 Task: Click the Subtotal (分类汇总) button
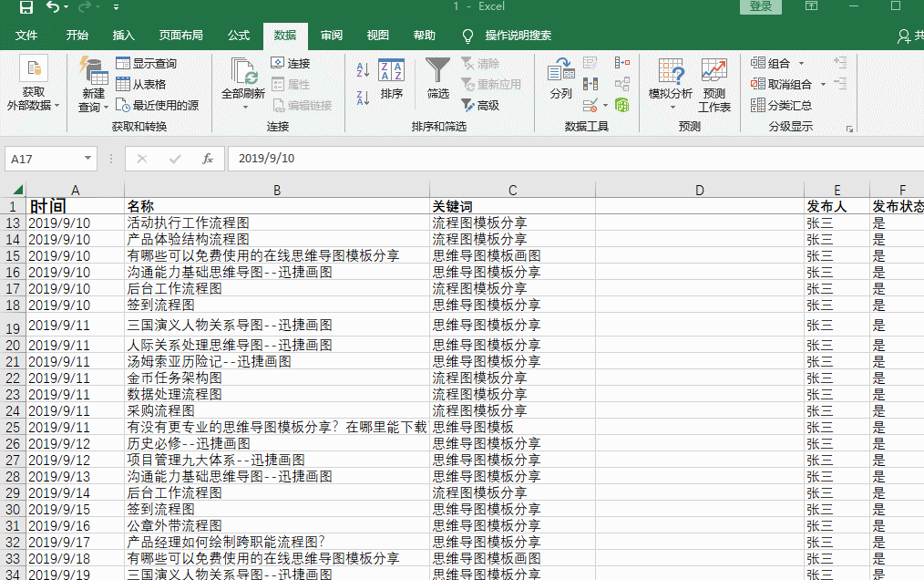pyautogui.click(x=782, y=106)
